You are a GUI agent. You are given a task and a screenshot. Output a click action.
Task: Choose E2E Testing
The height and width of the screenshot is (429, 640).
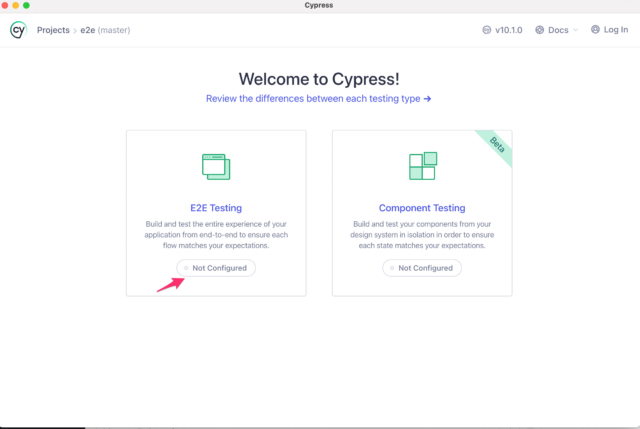point(216,208)
